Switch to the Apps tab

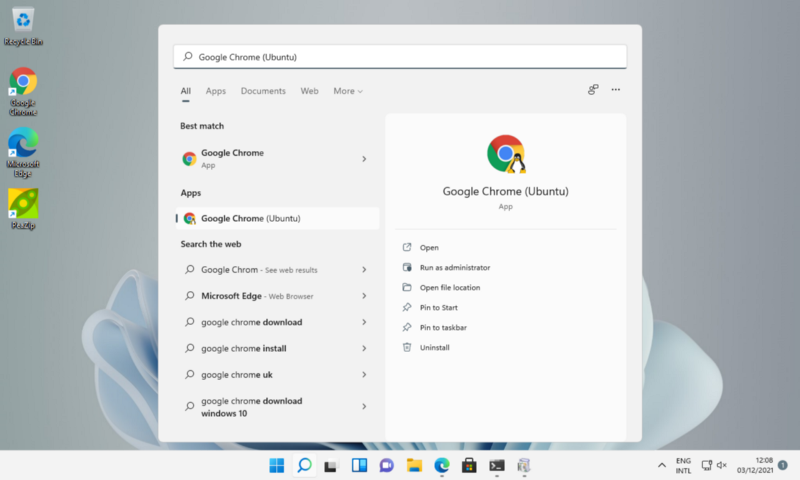coord(216,91)
